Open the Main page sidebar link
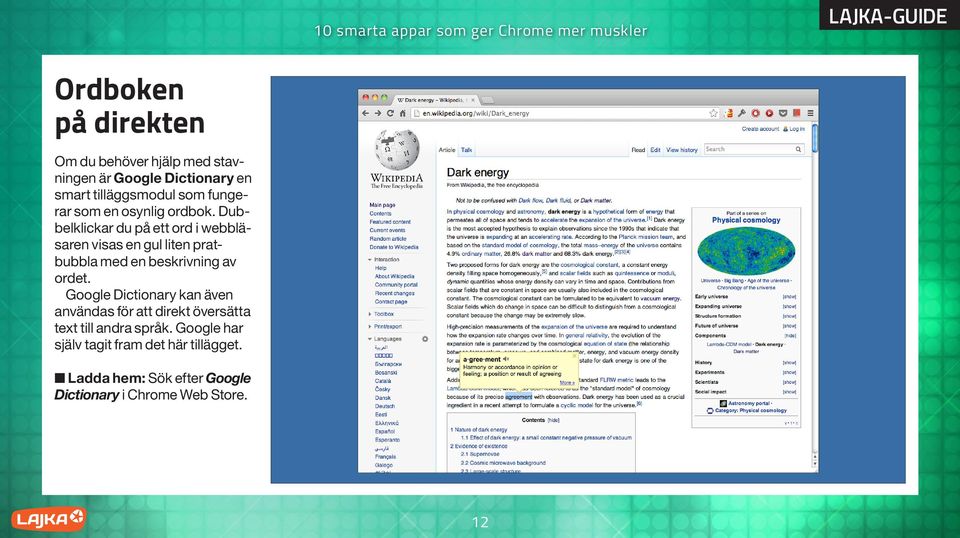The width and height of the screenshot is (960, 538). [382, 205]
